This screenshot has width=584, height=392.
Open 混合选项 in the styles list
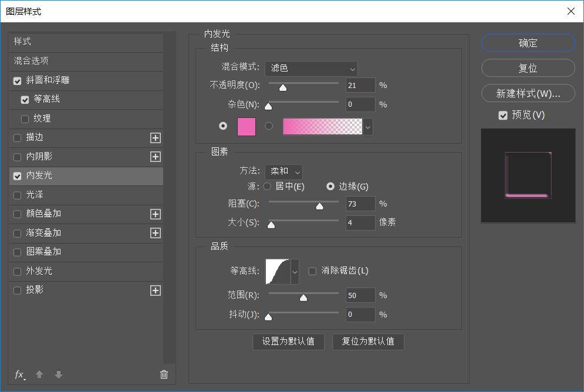click(31, 61)
